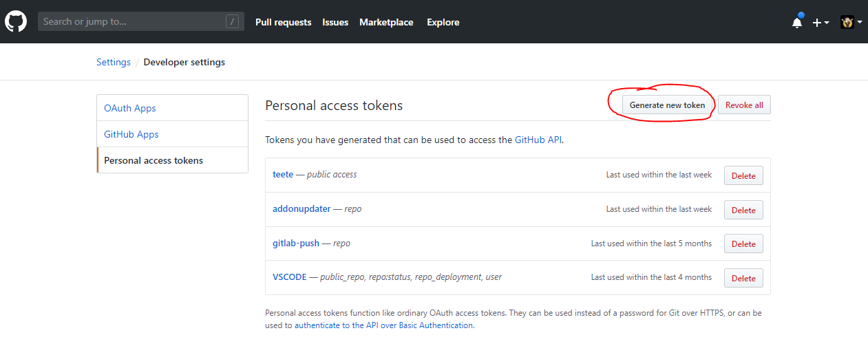Delete the addonupdater token
The height and width of the screenshot is (346, 868).
click(x=743, y=210)
